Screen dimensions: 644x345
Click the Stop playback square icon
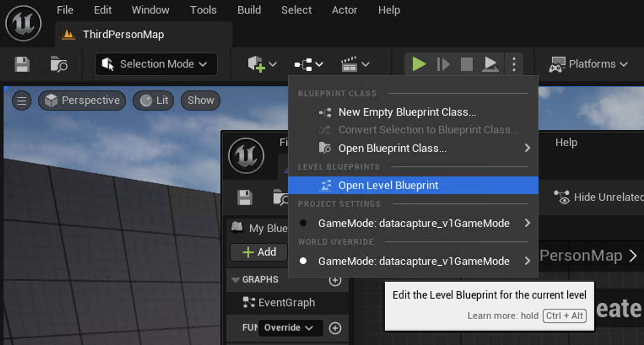click(467, 64)
